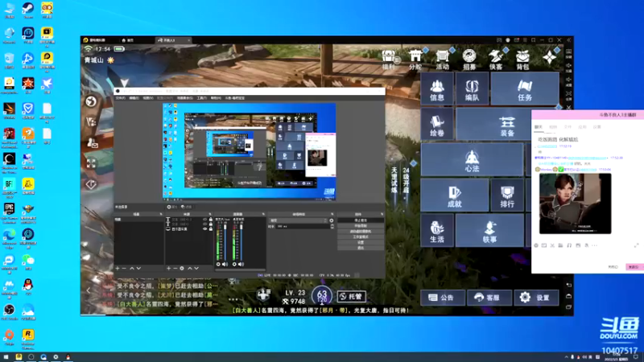Toggle the 托管 auto-play button
The image size is (644, 362).
coord(351,296)
